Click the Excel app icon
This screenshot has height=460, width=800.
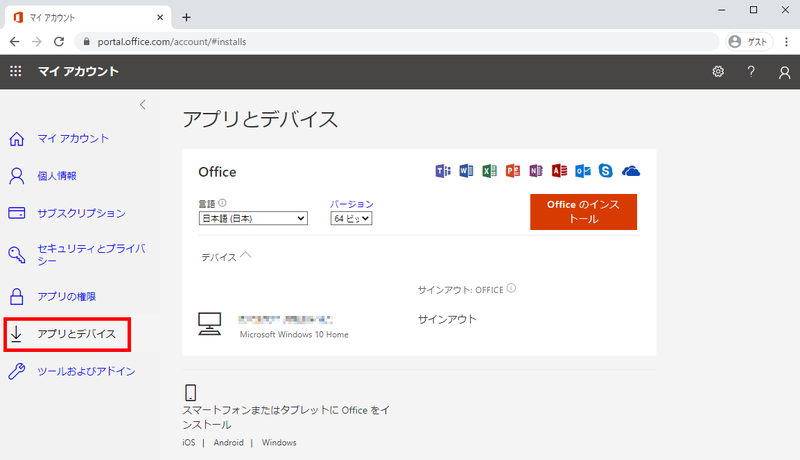(x=489, y=171)
